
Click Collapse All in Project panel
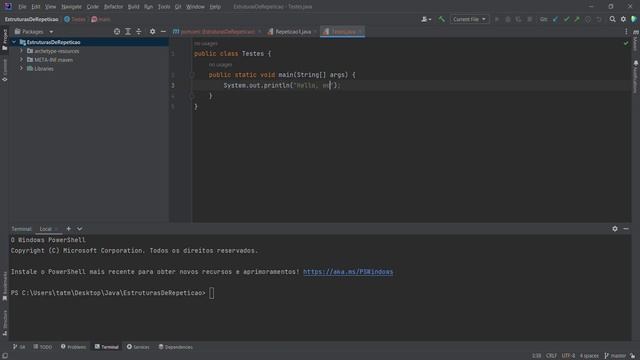[x=139, y=31]
